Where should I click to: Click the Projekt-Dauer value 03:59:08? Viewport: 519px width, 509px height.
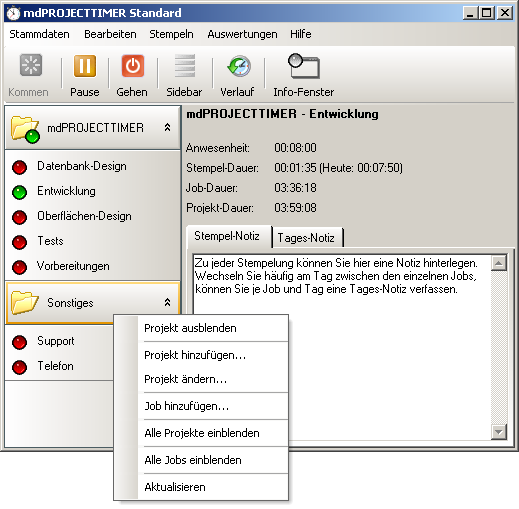[x=295, y=208]
